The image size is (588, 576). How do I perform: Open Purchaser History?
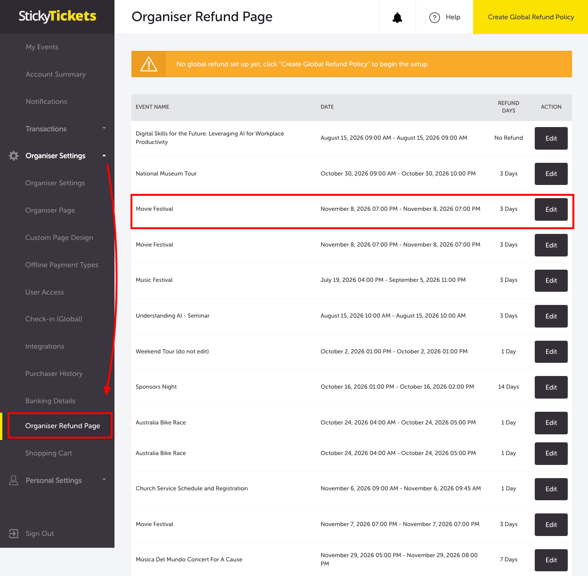click(x=54, y=374)
